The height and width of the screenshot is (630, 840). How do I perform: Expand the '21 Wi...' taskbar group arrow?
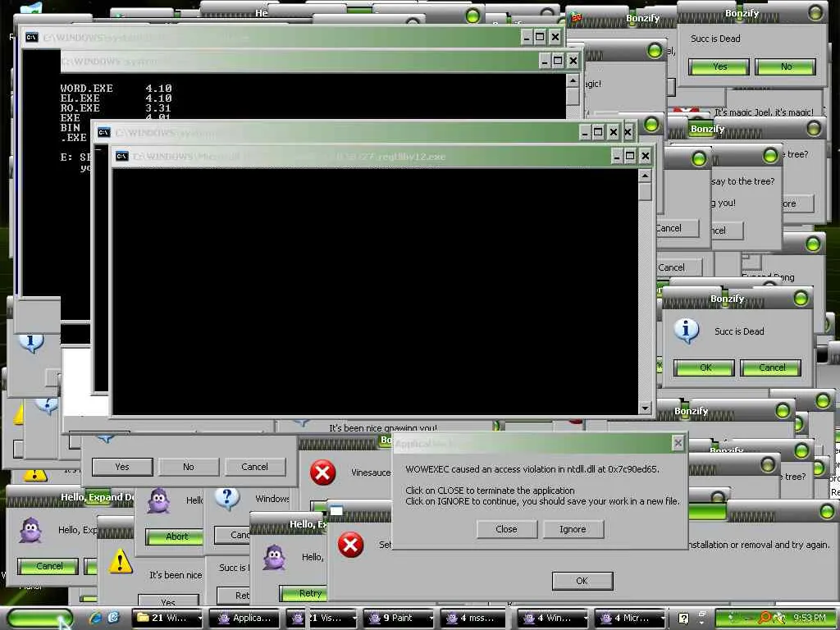click(199, 619)
